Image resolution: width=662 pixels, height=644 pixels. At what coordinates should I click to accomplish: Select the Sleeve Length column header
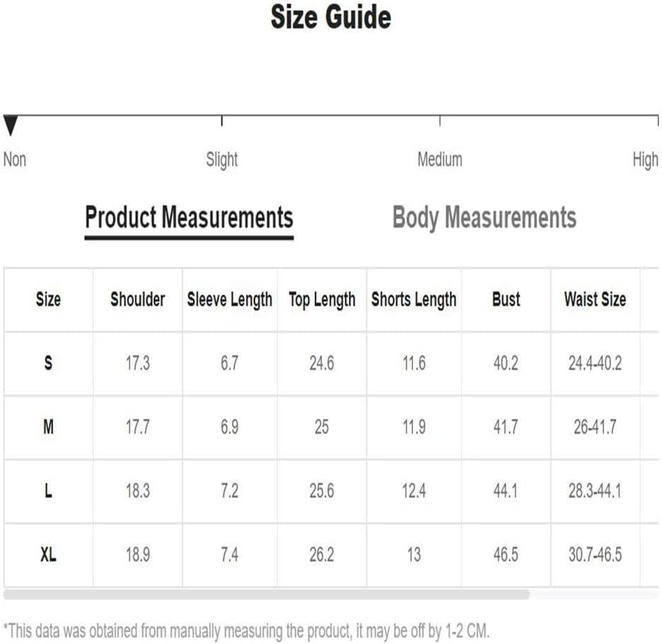click(229, 299)
